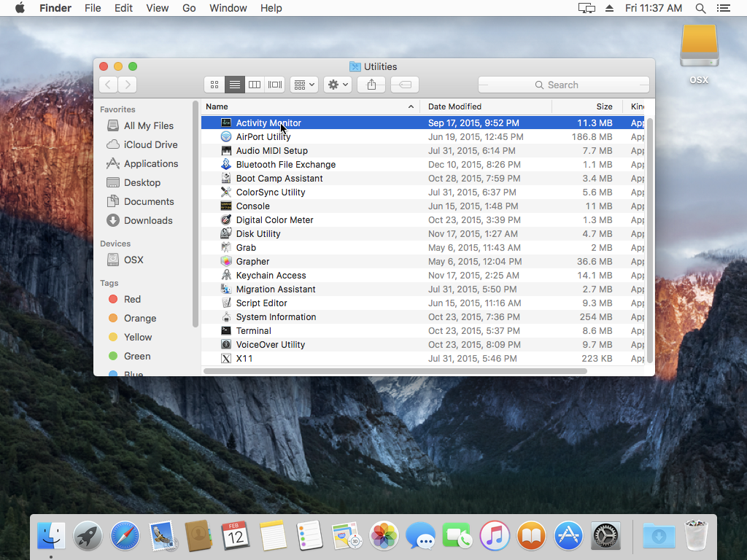Select the Migration Assistant icon
This screenshot has height=560, width=747.
tap(226, 289)
